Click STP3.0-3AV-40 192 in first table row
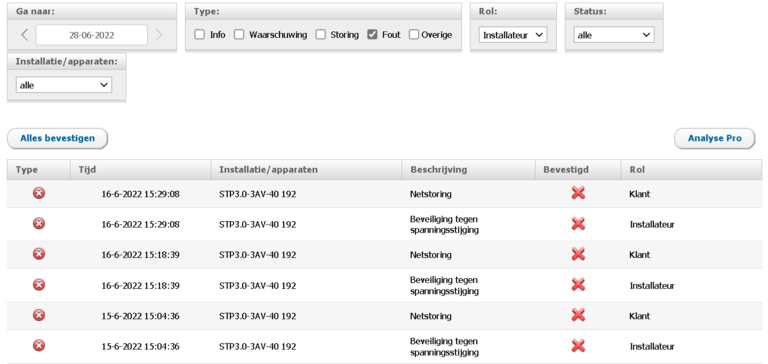768x364 pixels. pos(258,194)
